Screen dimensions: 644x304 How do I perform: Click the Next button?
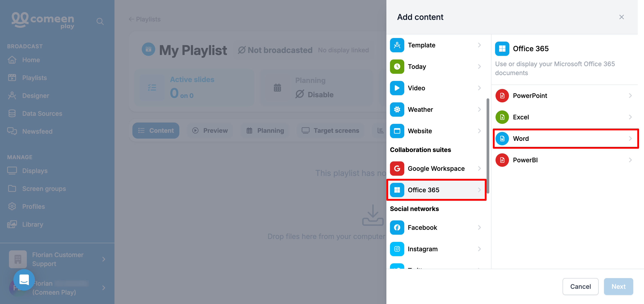tap(618, 287)
